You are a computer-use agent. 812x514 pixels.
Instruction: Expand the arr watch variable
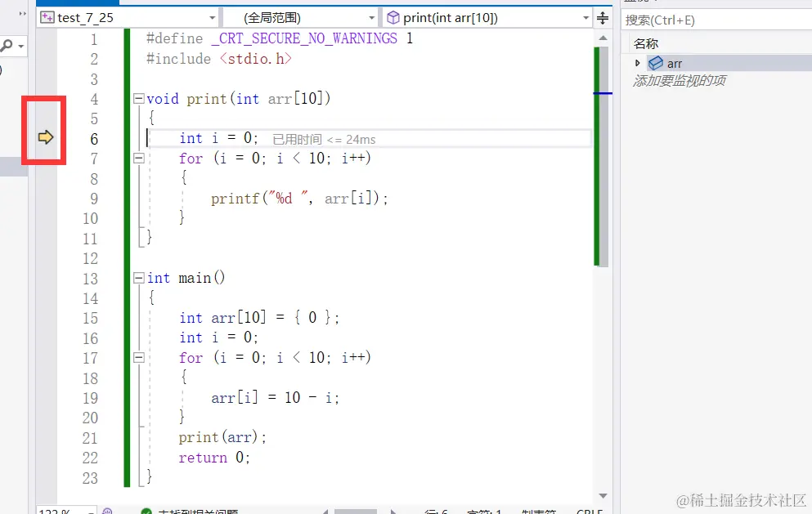[x=638, y=63]
